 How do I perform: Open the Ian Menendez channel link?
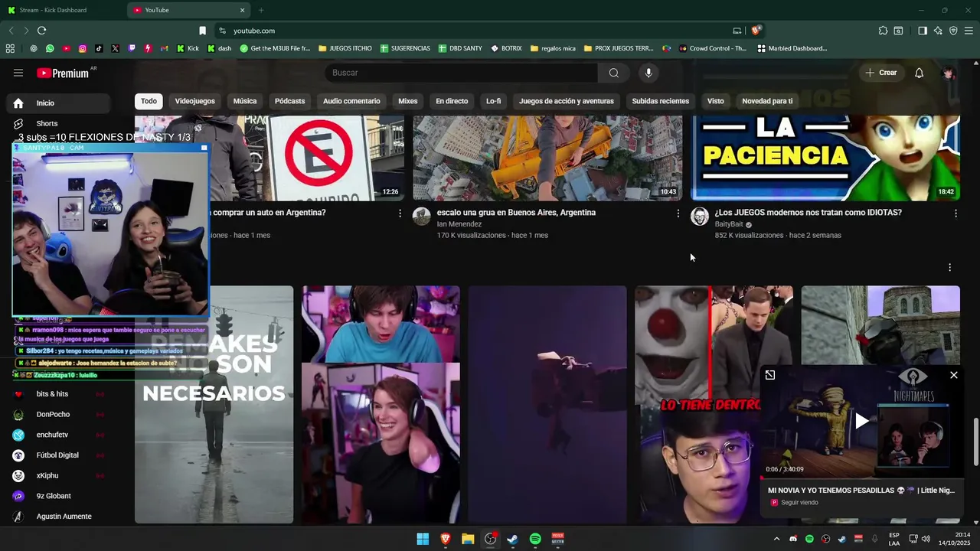tap(459, 224)
